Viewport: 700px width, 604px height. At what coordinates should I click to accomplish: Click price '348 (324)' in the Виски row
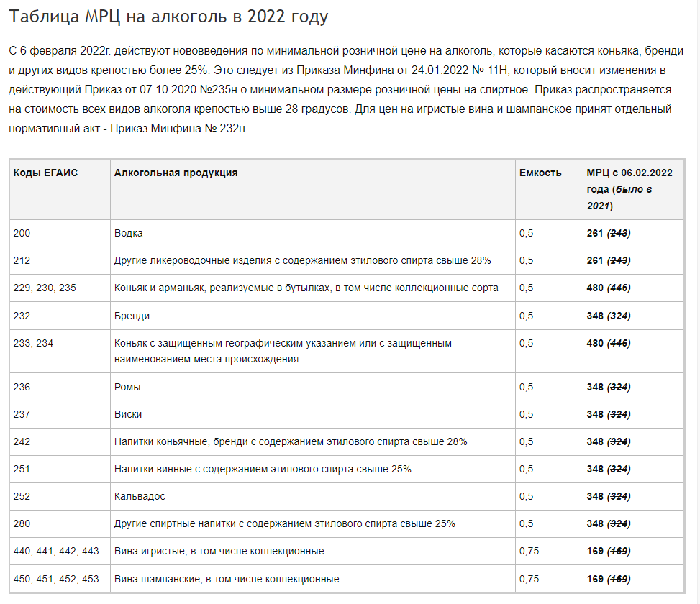(634, 414)
